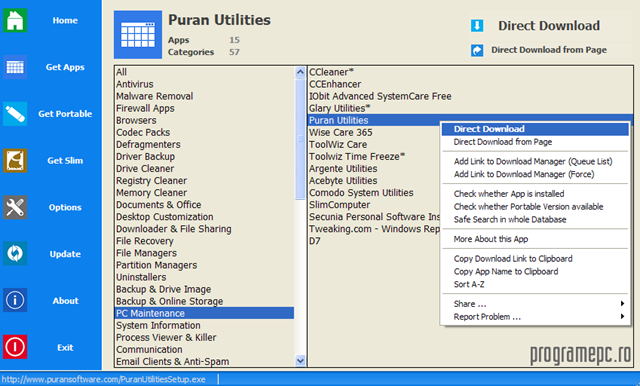Expand the Share submenu
The image size is (640, 386).
pos(535,304)
